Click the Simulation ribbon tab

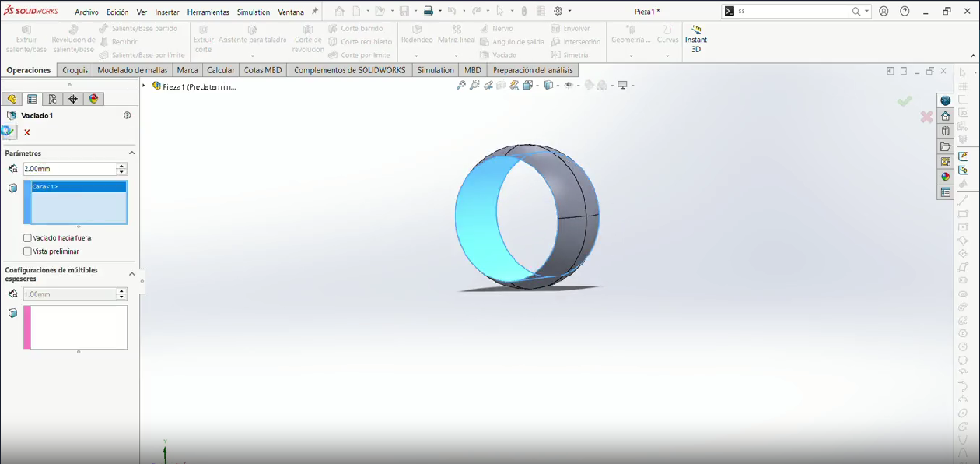click(x=436, y=70)
